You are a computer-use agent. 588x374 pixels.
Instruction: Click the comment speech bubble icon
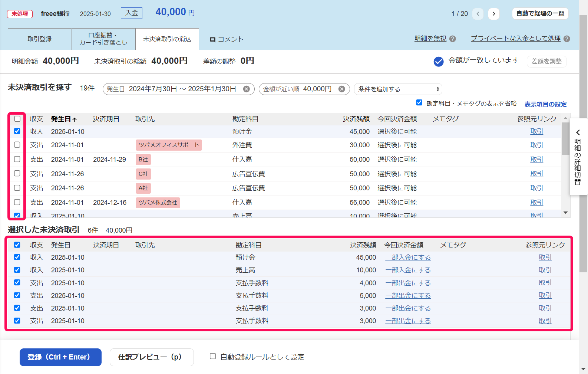[x=213, y=40]
